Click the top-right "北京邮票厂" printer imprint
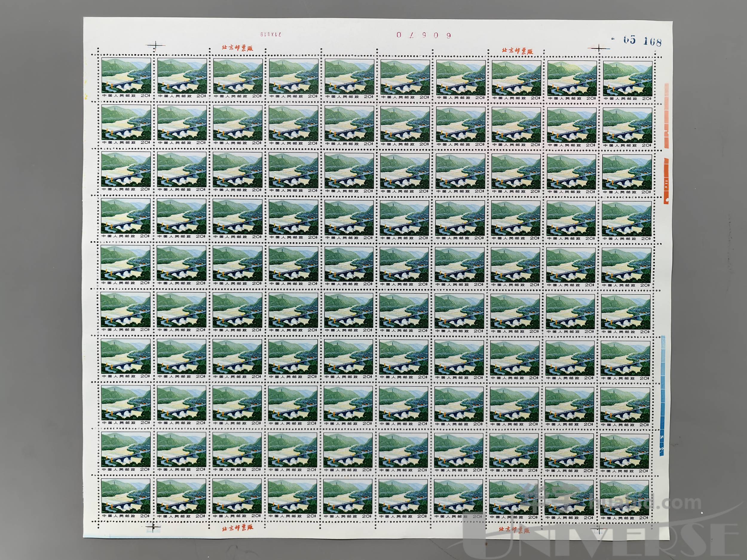 click(517, 51)
